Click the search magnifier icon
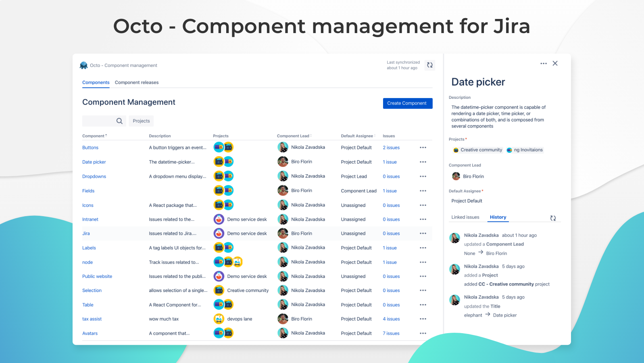 click(119, 121)
